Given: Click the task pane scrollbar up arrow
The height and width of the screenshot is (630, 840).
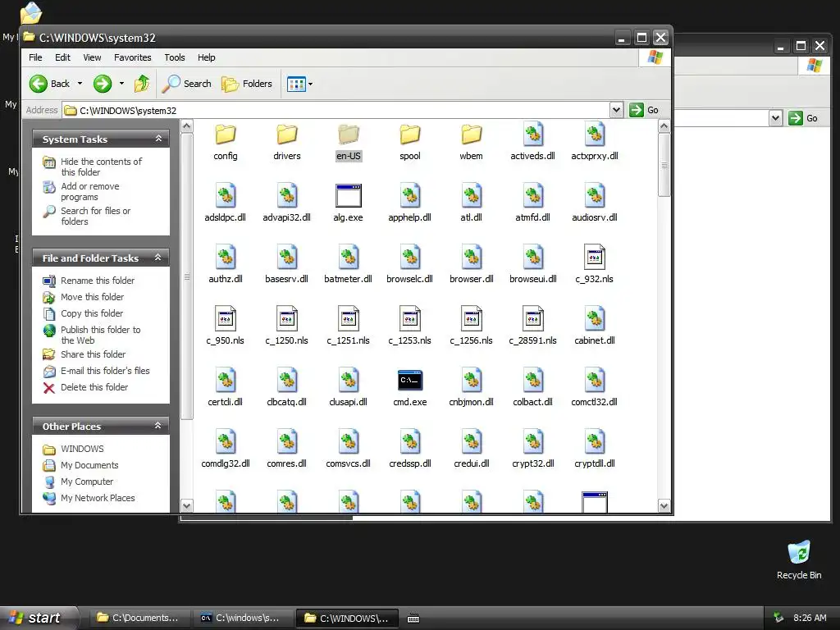Looking at the screenshot, I should tap(186, 126).
